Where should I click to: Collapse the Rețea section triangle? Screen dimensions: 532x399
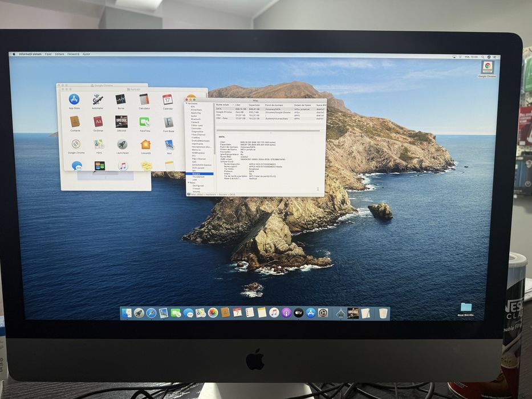pos(188,182)
